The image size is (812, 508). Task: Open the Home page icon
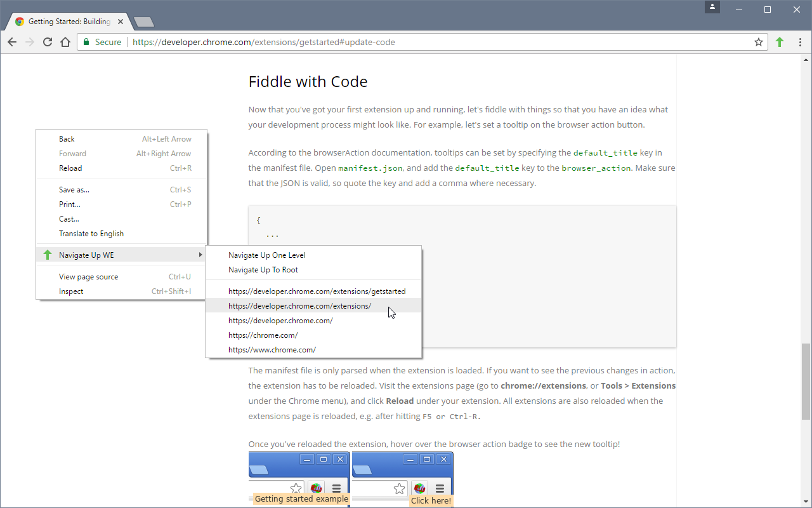tap(65, 42)
